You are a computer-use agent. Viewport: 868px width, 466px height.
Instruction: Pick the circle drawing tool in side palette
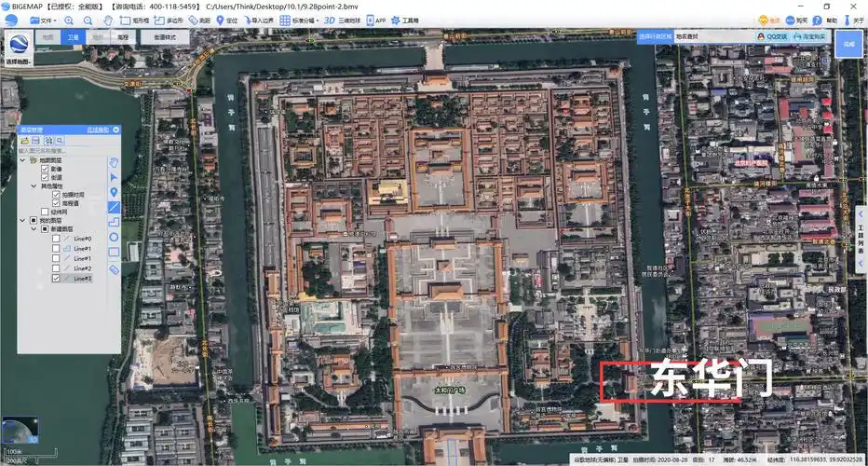[x=114, y=238]
